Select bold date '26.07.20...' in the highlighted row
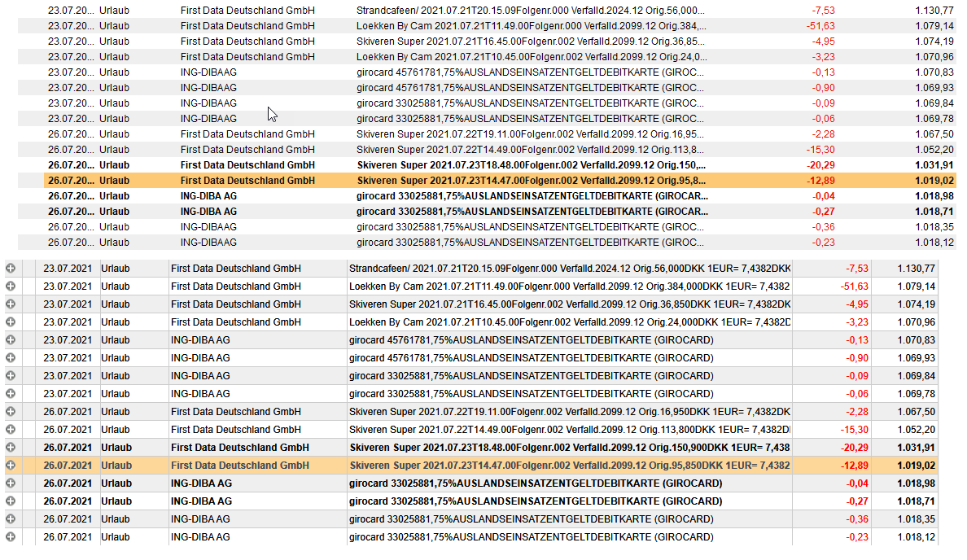967x560 pixels. [72, 181]
